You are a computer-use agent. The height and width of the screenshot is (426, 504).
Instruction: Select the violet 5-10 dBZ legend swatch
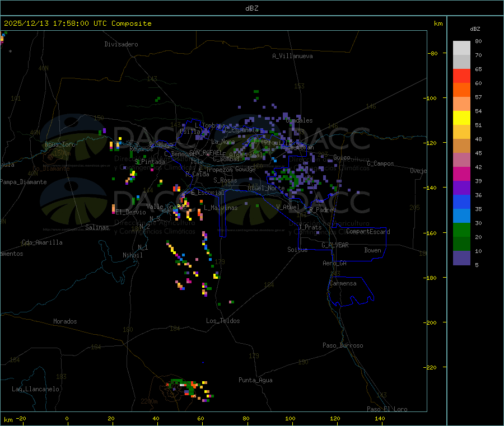click(461, 258)
